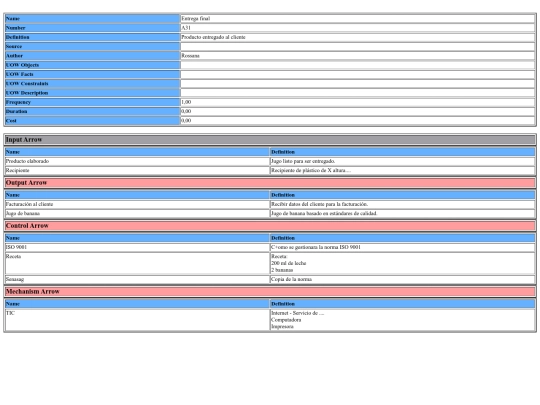Click the Cost row value '0,00'
The width and height of the screenshot is (540, 405).
coord(186,121)
